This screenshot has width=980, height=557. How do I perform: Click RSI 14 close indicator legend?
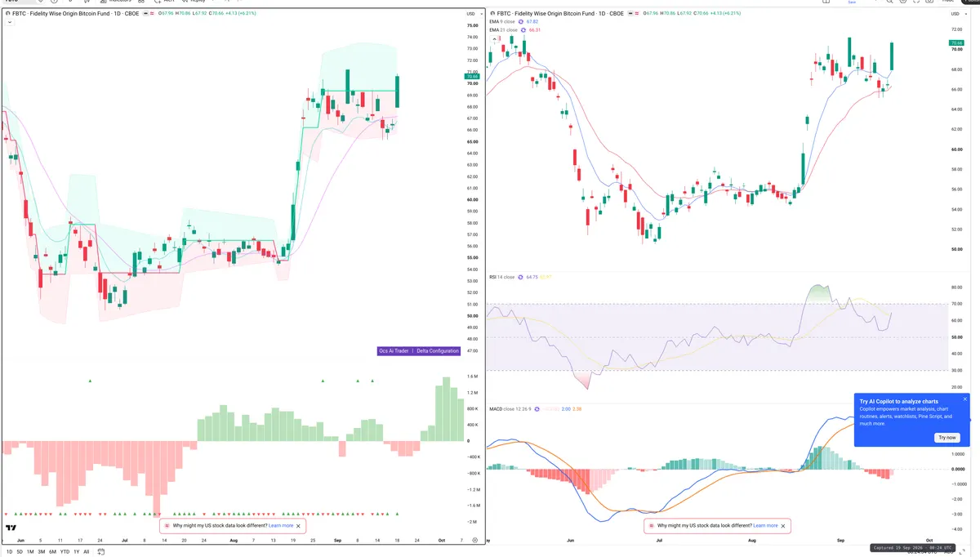(x=501, y=277)
